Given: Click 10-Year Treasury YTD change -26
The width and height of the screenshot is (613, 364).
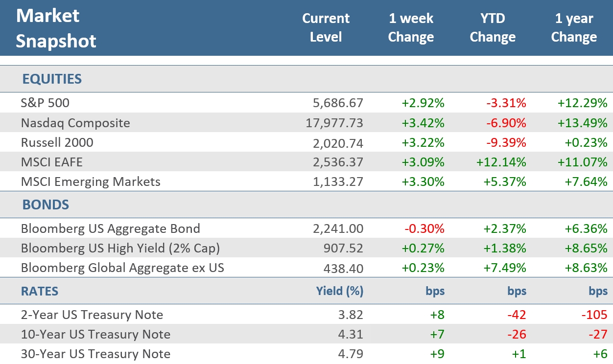Looking at the screenshot, I should point(517,335).
